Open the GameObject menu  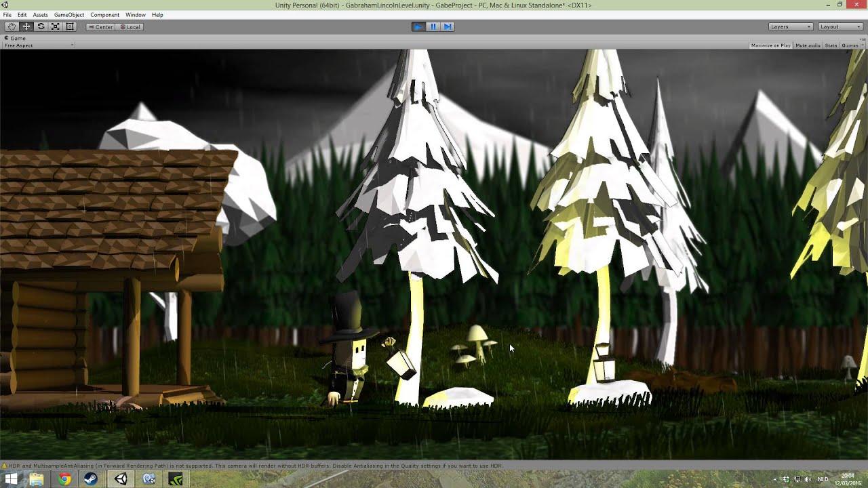69,15
